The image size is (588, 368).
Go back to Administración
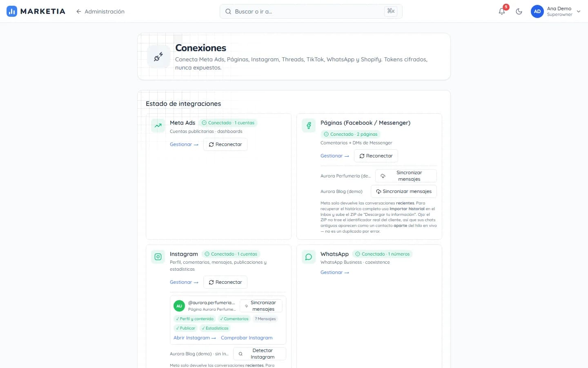coord(100,11)
